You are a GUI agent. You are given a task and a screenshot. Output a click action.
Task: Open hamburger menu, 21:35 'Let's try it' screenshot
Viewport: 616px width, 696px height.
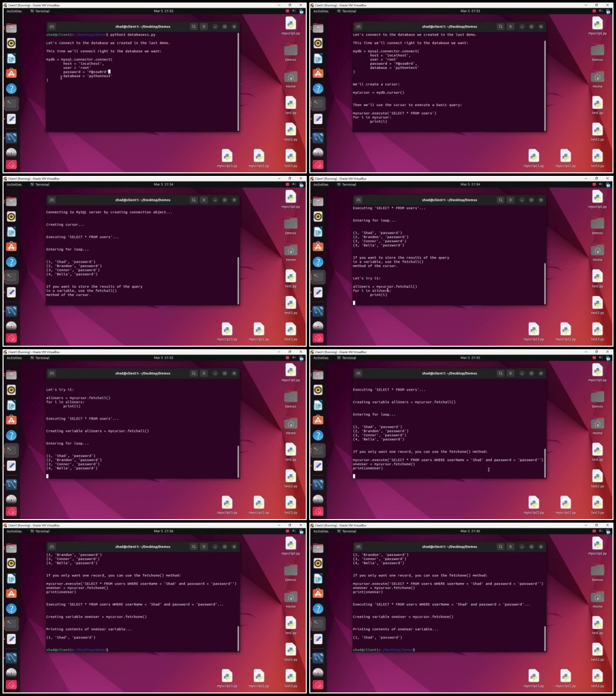(x=204, y=373)
